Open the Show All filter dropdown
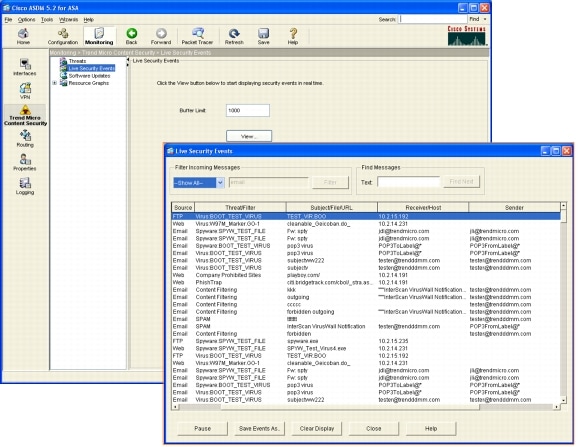This screenshot has width=578, height=447. [x=220, y=183]
